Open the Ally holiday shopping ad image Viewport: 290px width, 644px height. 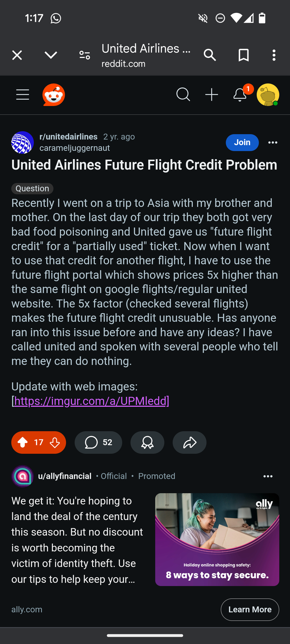click(217, 539)
